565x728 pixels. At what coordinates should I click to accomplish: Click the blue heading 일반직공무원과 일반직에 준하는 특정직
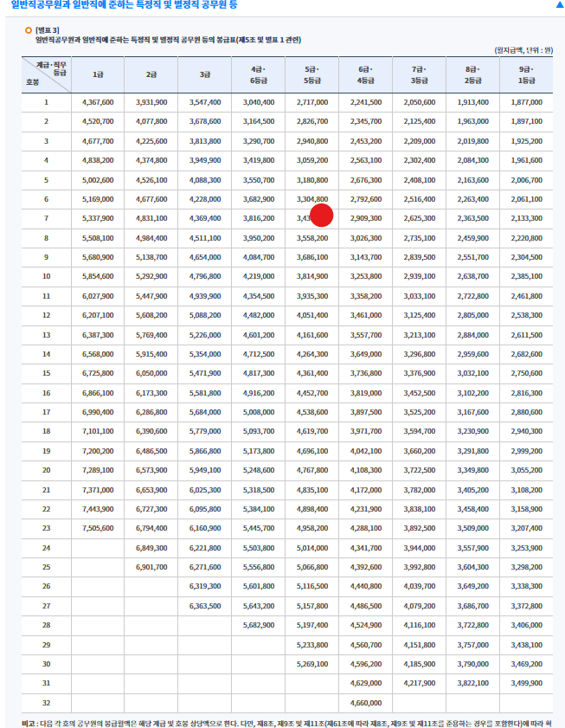tap(124, 4)
